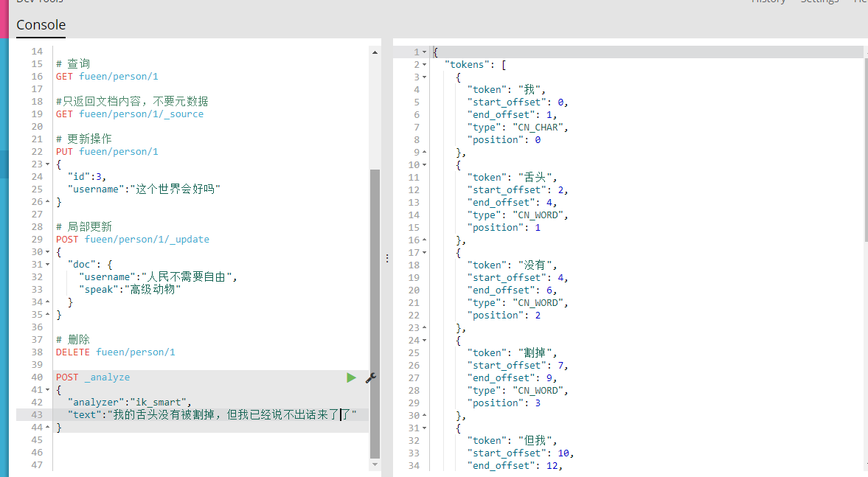Click the "id":3 line in editor
This screenshot has height=477, width=868.
87,176
